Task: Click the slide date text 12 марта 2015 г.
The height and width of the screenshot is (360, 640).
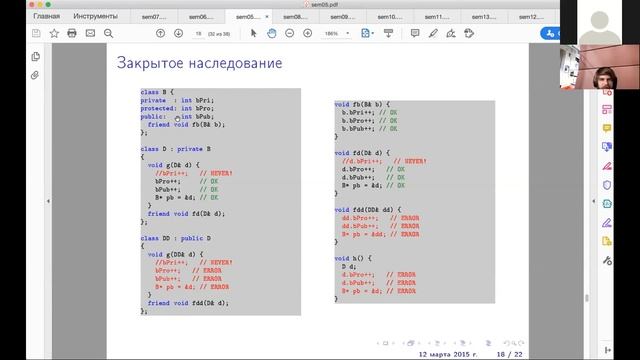Action: click(x=448, y=354)
